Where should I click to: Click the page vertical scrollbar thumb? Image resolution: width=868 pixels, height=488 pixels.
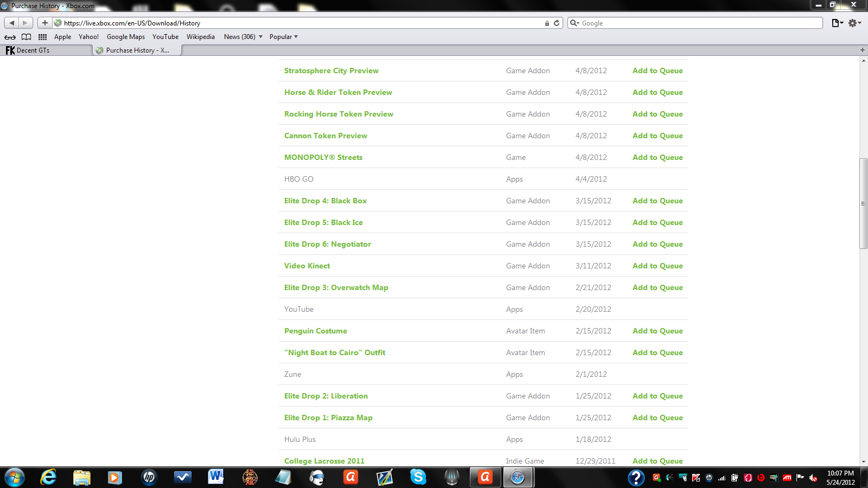863,203
